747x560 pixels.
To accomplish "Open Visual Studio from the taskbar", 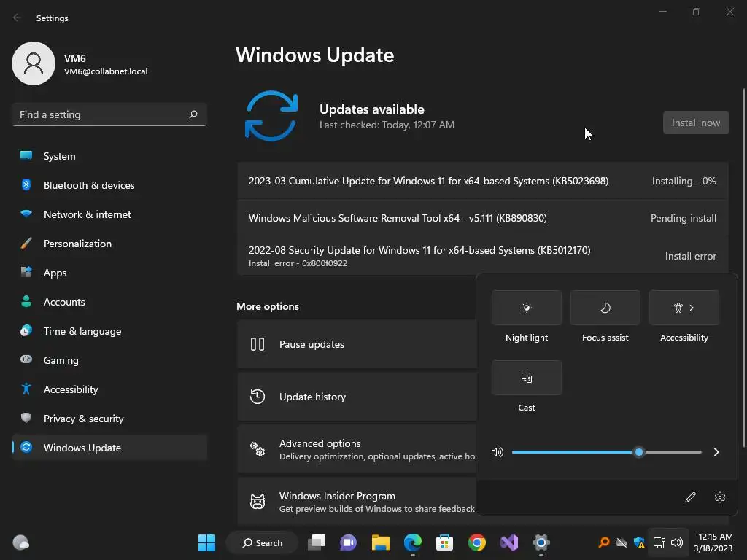I will point(508,542).
